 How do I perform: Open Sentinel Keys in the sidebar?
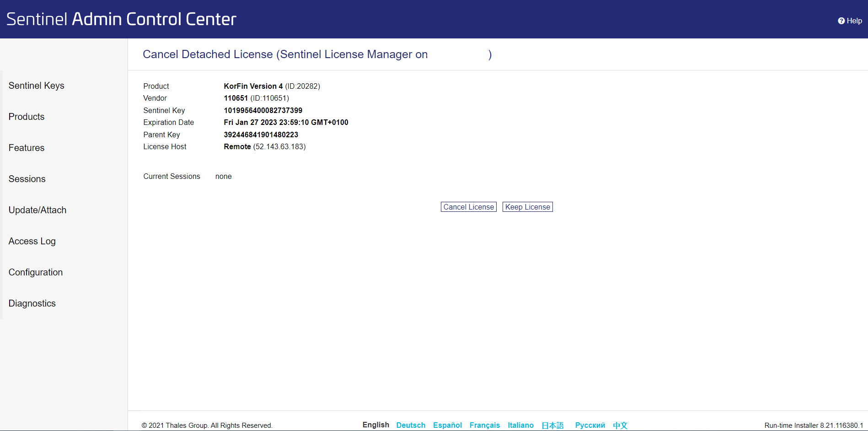pos(36,86)
